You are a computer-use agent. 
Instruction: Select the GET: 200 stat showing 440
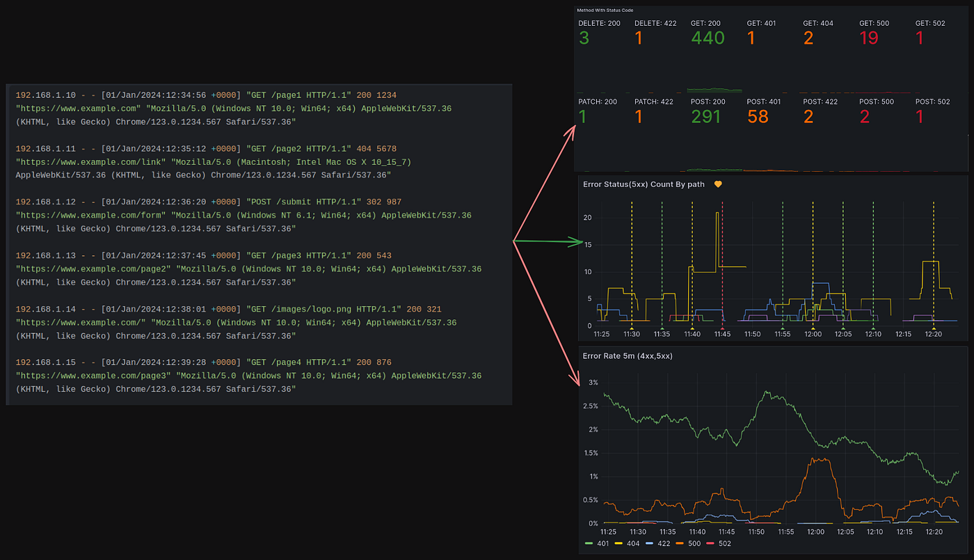click(x=707, y=38)
